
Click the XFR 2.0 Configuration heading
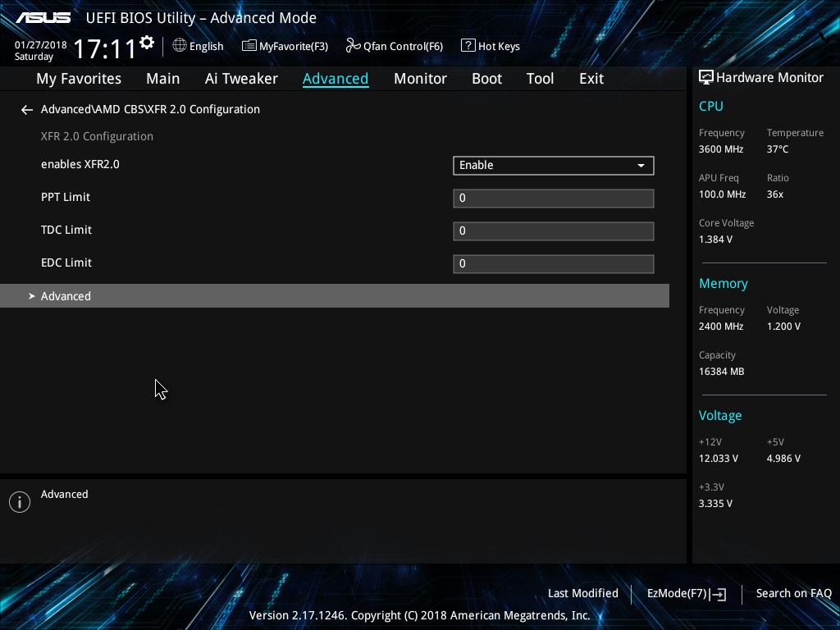pos(97,137)
